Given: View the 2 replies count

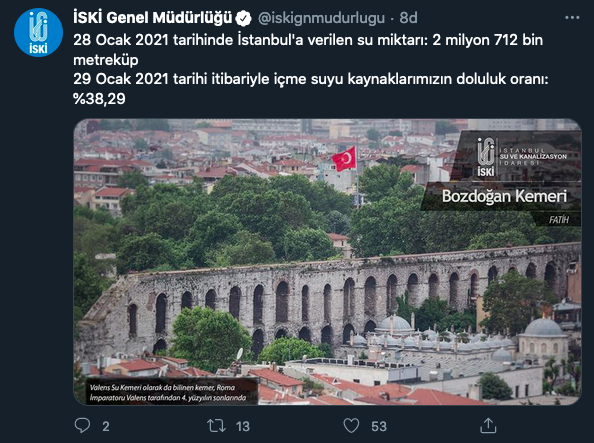Looking at the screenshot, I should click(106, 426).
